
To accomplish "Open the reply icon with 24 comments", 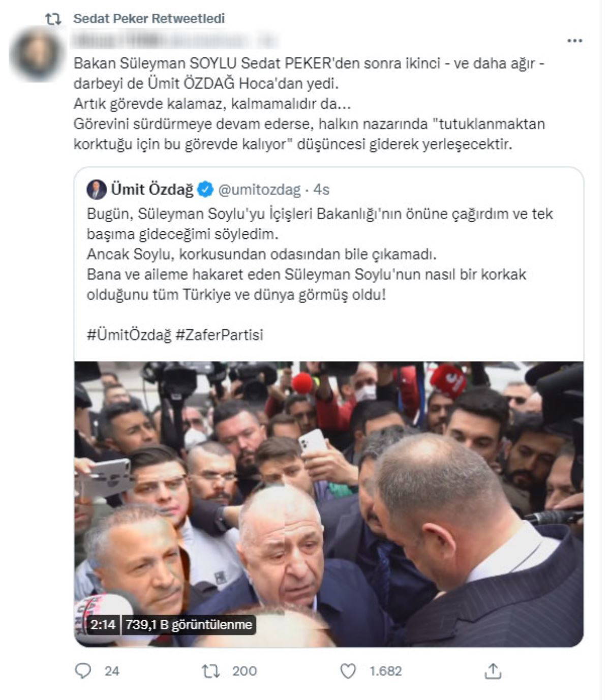I will [x=83, y=671].
